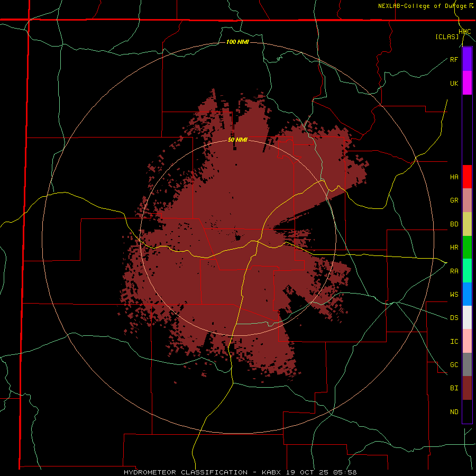Click the 50 NMI range ring label
The height and width of the screenshot is (476, 476).
click(x=237, y=140)
